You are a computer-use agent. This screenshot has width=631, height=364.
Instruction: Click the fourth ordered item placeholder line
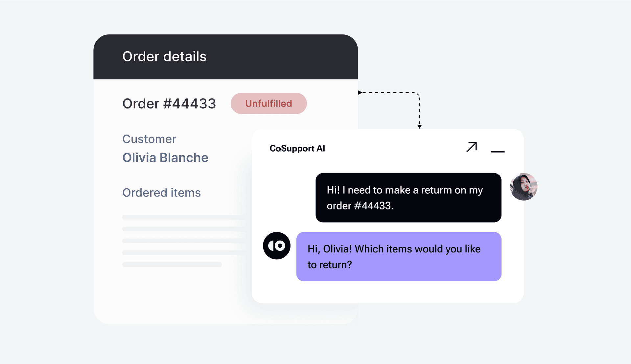tap(184, 253)
